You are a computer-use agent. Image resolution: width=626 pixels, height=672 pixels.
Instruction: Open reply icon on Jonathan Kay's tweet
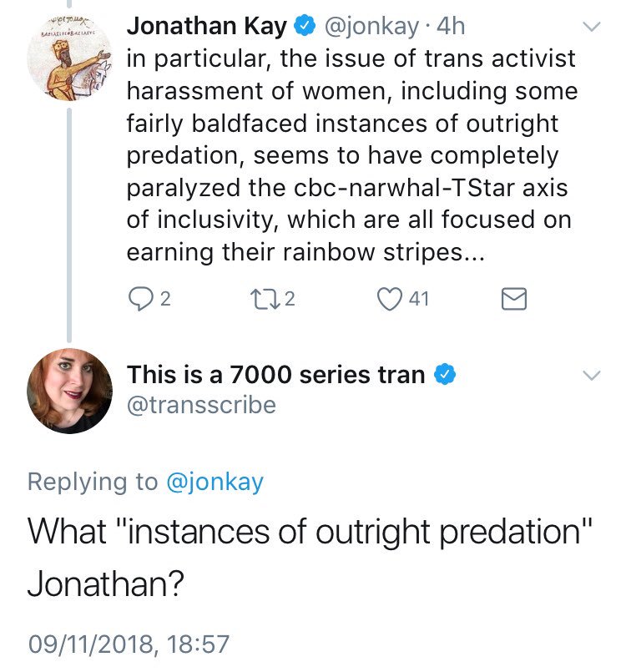[140, 299]
